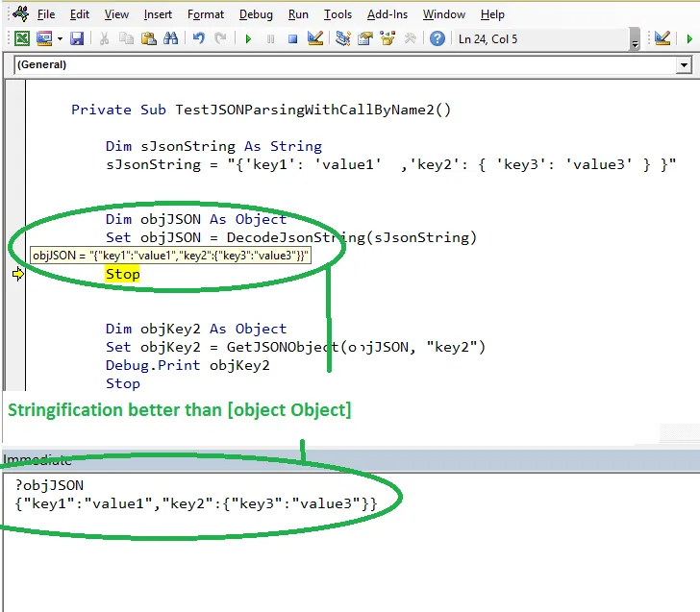Open the Insert UserForm dropdown arrow
The width and height of the screenshot is (700, 612).
tap(60, 38)
